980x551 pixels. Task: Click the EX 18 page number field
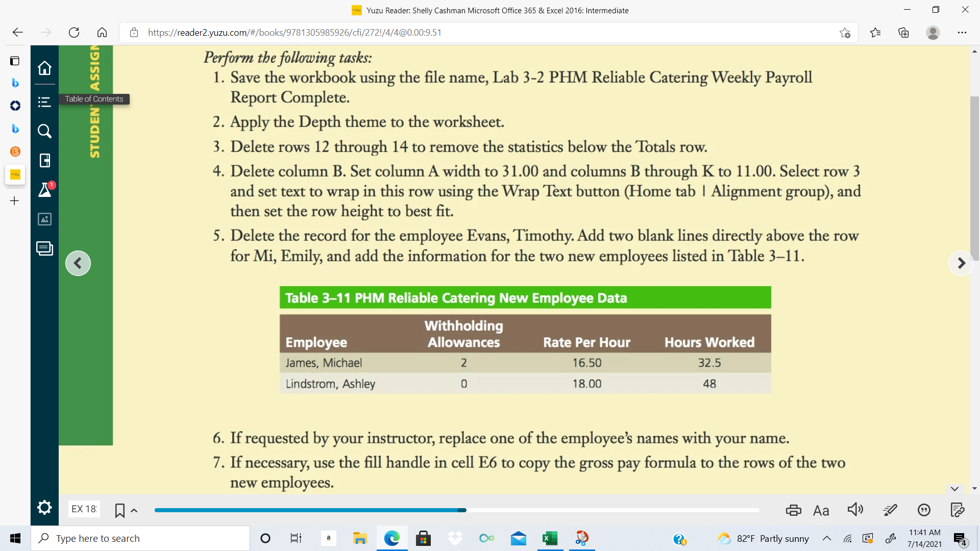pos(84,509)
